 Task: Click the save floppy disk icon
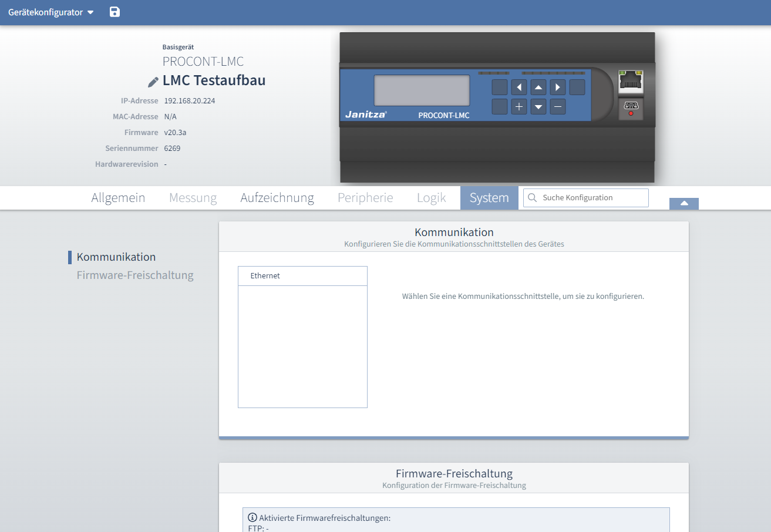click(x=115, y=12)
